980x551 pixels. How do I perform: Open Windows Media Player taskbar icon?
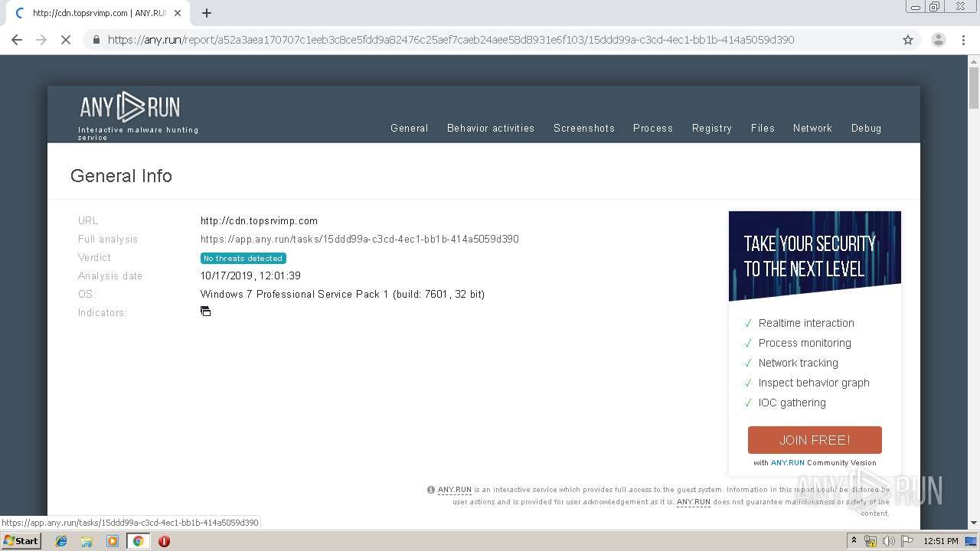click(x=113, y=541)
